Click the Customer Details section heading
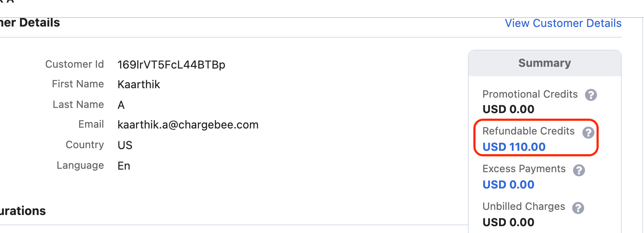 pos(30,23)
